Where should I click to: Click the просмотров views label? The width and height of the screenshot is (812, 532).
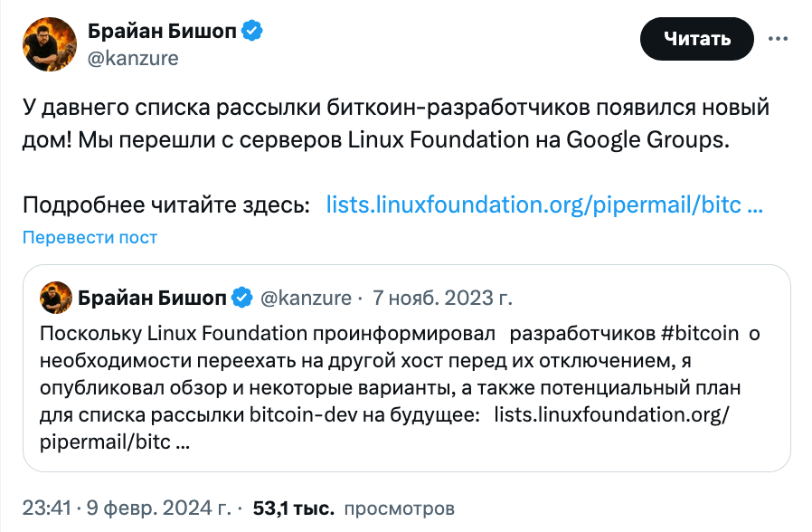click(400, 508)
